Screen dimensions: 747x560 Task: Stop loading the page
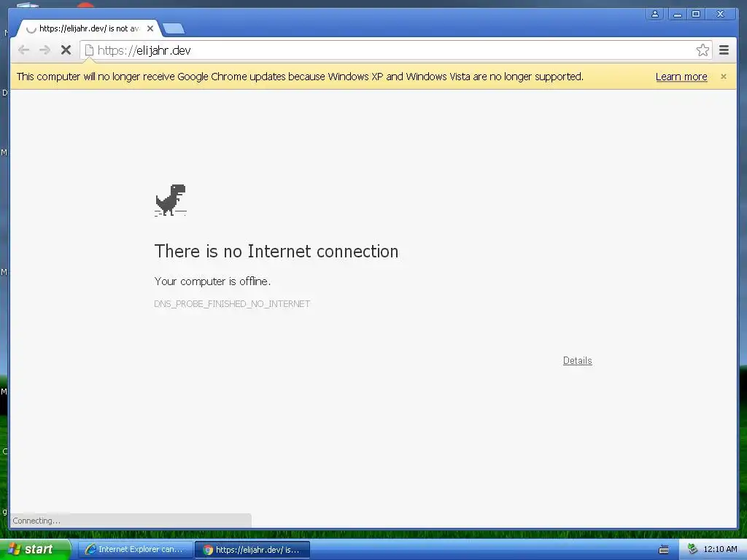(x=66, y=50)
